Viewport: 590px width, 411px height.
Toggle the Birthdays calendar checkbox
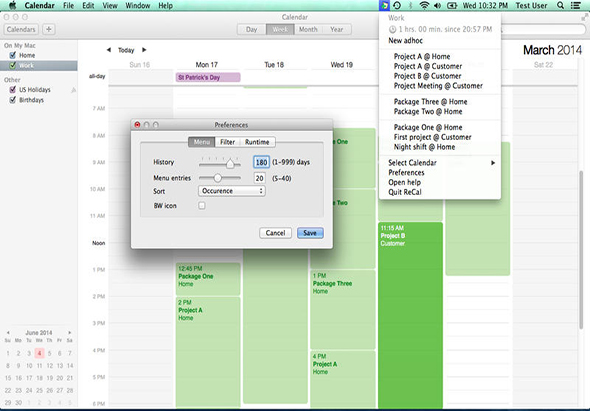pyautogui.click(x=12, y=100)
